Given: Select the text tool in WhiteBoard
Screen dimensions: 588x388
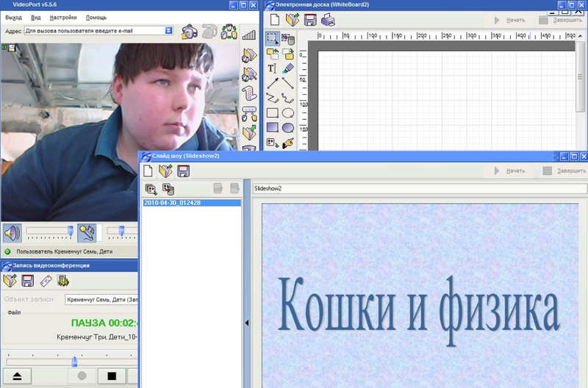Looking at the screenshot, I should tap(272, 68).
